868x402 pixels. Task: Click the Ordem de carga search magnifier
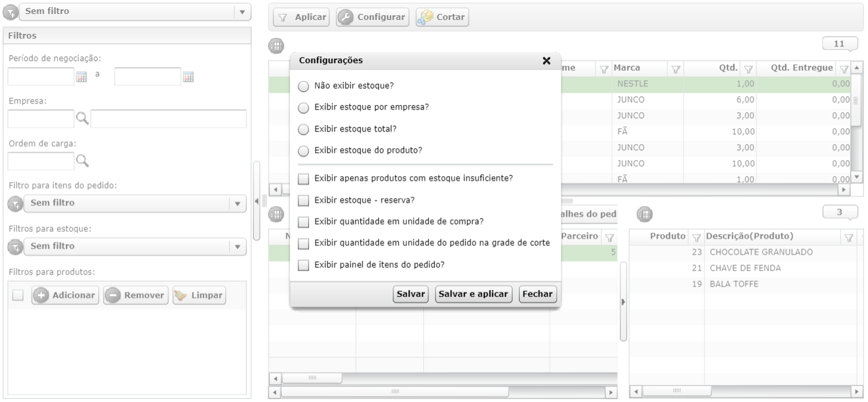pyautogui.click(x=82, y=160)
